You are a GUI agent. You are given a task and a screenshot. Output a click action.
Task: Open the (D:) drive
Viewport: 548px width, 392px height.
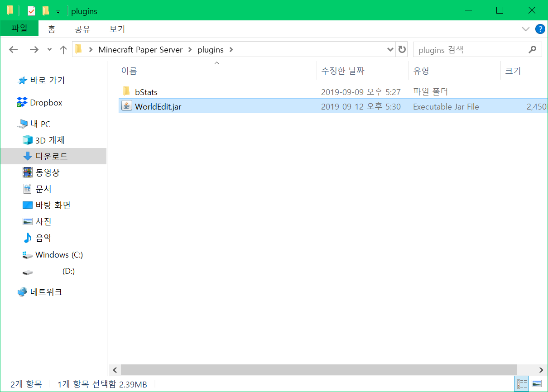(68, 271)
